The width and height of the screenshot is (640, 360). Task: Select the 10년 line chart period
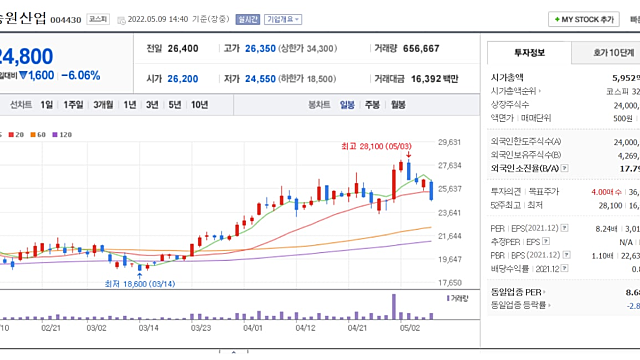point(200,105)
